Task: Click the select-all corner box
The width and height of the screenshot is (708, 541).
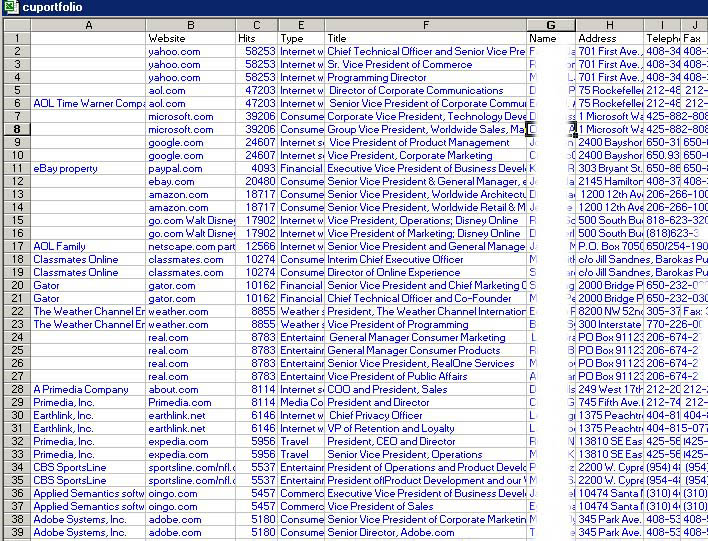Action: pos(17,25)
